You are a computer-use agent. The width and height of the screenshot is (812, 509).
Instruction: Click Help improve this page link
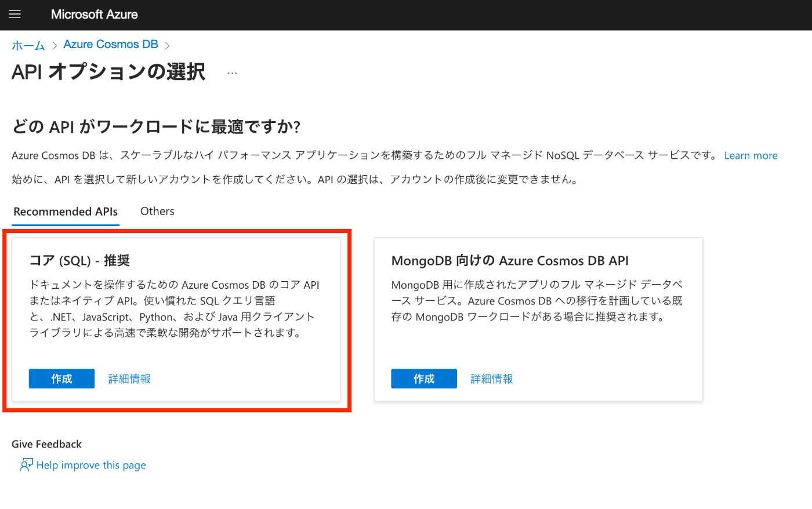click(x=91, y=465)
